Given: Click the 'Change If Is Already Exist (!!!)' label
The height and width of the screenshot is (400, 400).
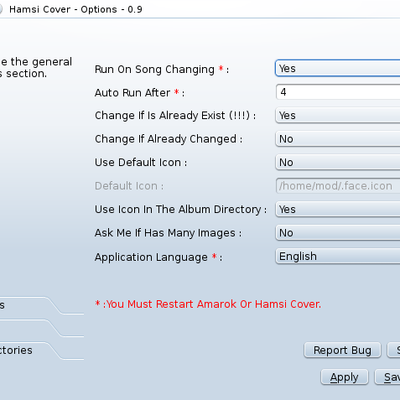Looking at the screenshot, I should pyautogui.click(x=175, y=115).
